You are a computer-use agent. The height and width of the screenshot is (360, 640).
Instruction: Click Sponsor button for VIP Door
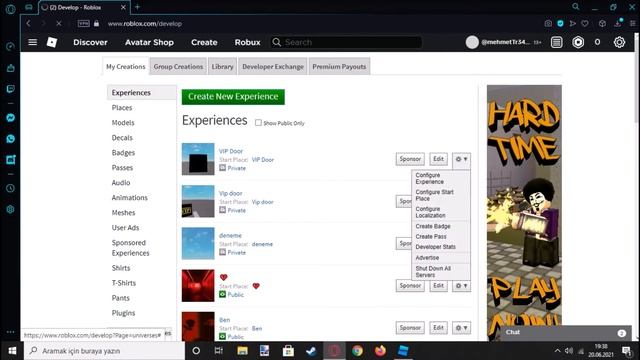point(410,159)
